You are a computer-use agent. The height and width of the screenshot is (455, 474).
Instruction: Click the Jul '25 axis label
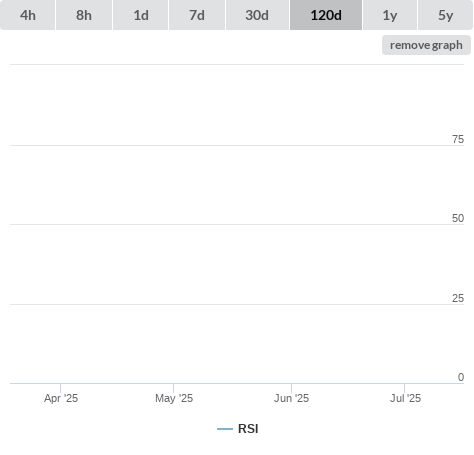(x=405, y=398)
